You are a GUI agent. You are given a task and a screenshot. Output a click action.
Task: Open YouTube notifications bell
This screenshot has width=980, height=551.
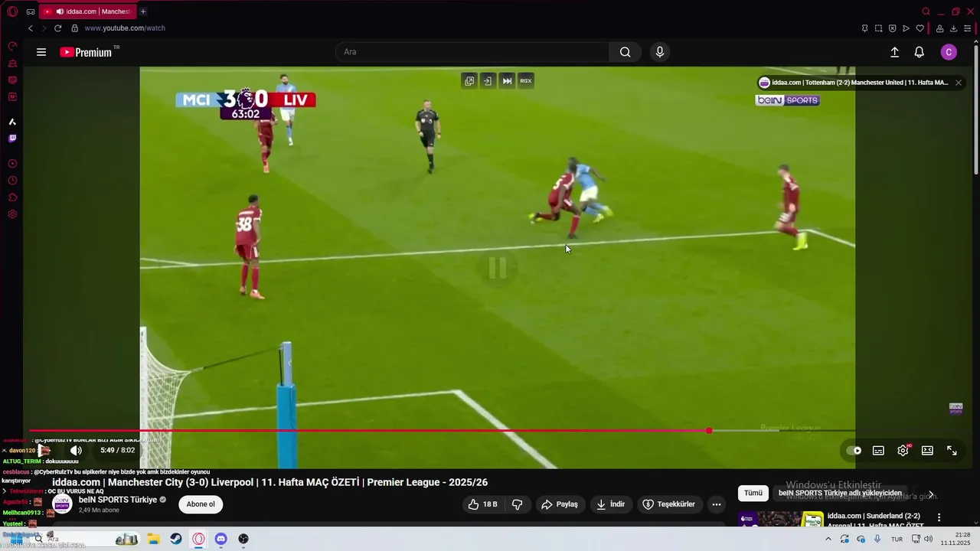pos(919,52)
